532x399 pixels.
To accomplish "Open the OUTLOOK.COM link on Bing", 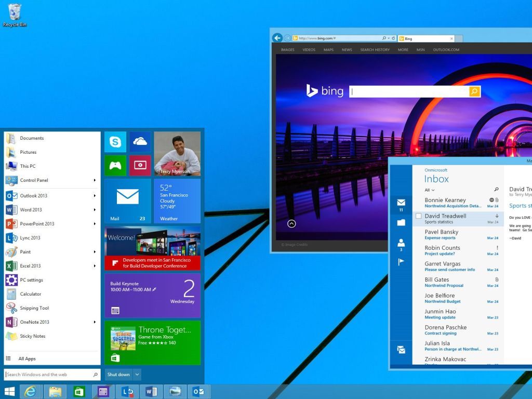I will coord(445,49).
